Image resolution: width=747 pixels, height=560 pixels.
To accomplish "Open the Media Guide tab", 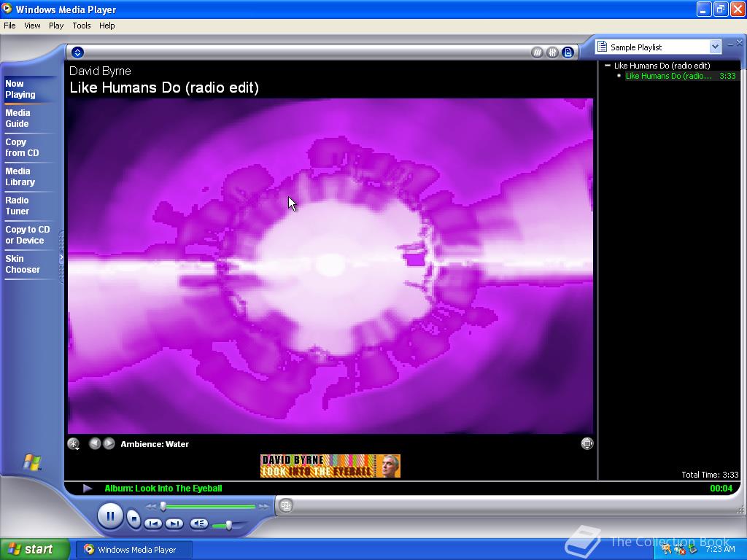I will [x=18, y=118].
